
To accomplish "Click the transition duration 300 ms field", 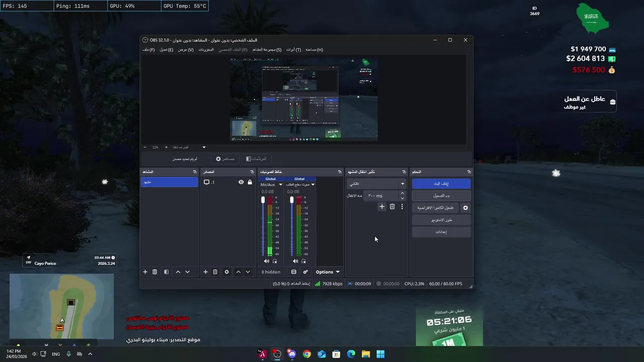I will 381,196.
